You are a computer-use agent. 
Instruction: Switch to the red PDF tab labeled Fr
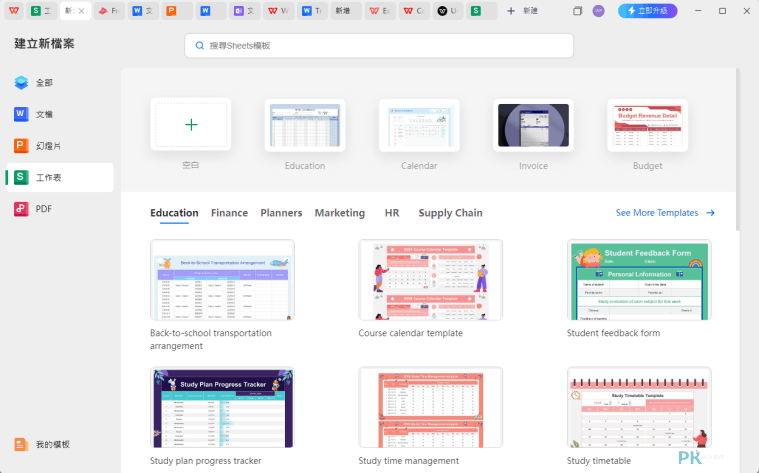(x=109, y=11)
